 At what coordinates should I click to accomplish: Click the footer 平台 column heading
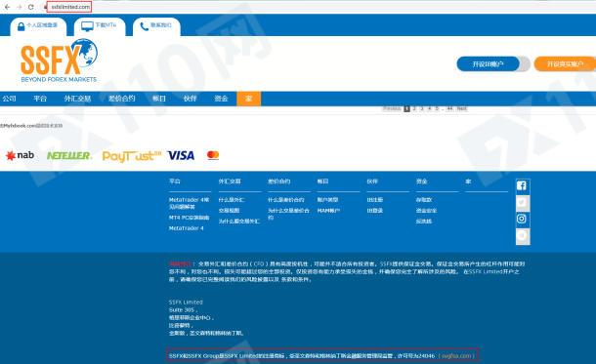tap(175, 182)
